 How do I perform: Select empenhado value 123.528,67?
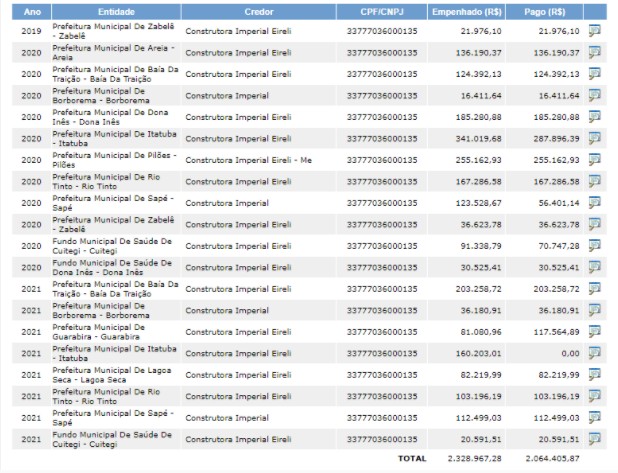479,203
